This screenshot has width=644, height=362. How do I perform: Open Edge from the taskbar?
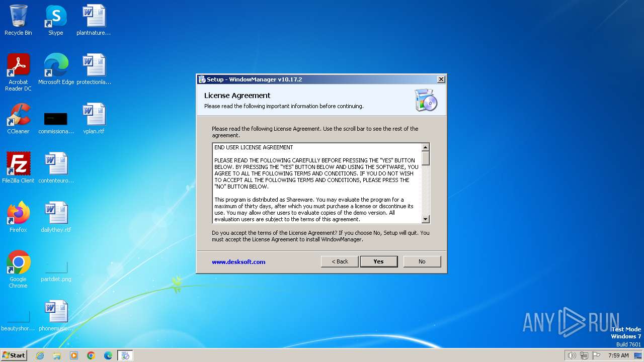(108, 355)
